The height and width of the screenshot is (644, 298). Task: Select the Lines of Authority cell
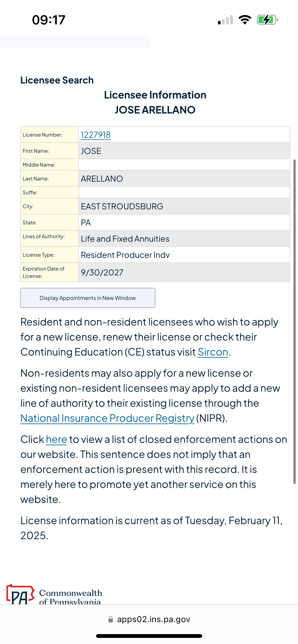point(125,238)
